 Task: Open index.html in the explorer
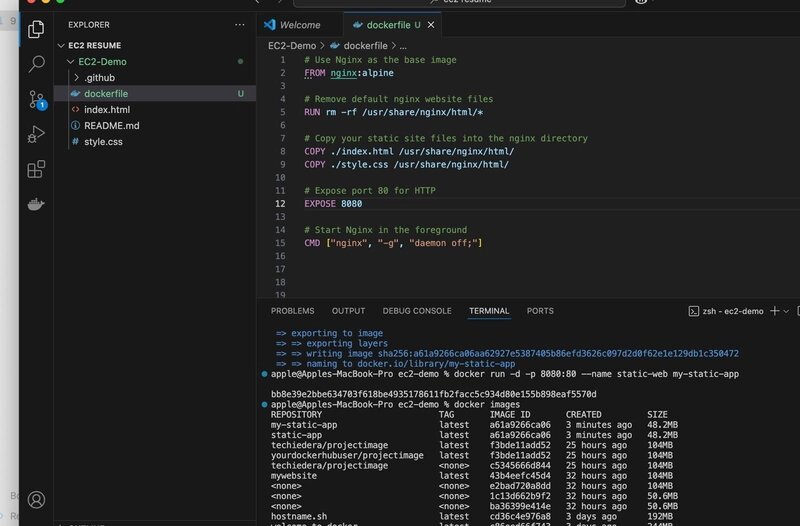coord(107,110)
